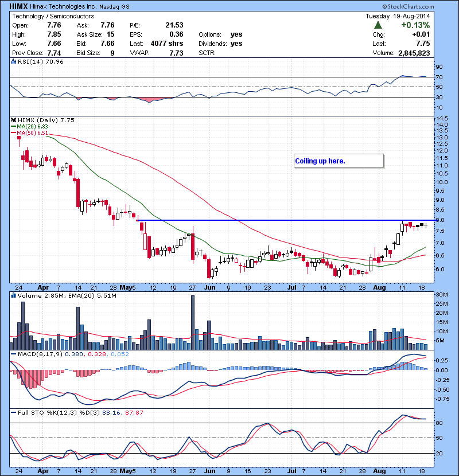Click the blue horizontal resistance line at 8.0

click(286, 220)
